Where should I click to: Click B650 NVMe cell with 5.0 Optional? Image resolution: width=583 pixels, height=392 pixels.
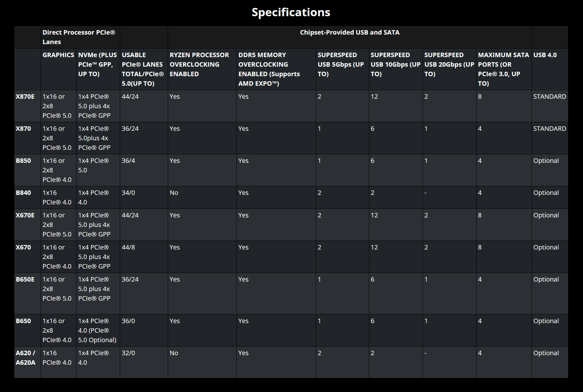pos(98,330)
